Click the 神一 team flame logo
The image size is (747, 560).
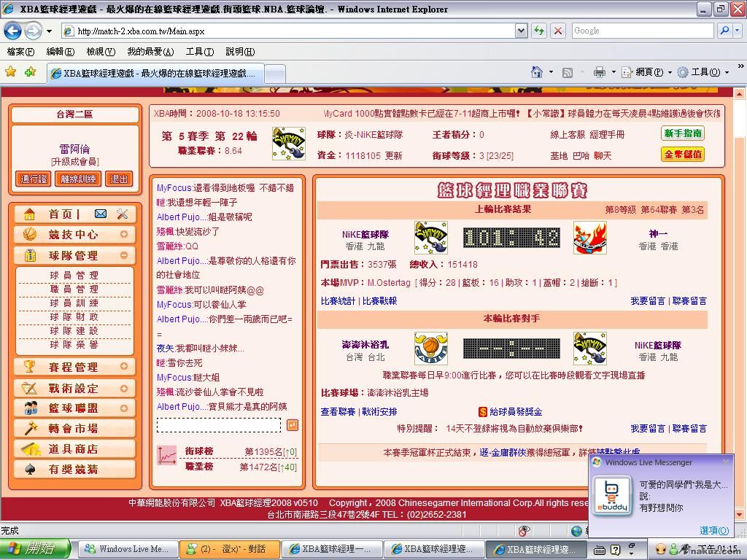589,238
